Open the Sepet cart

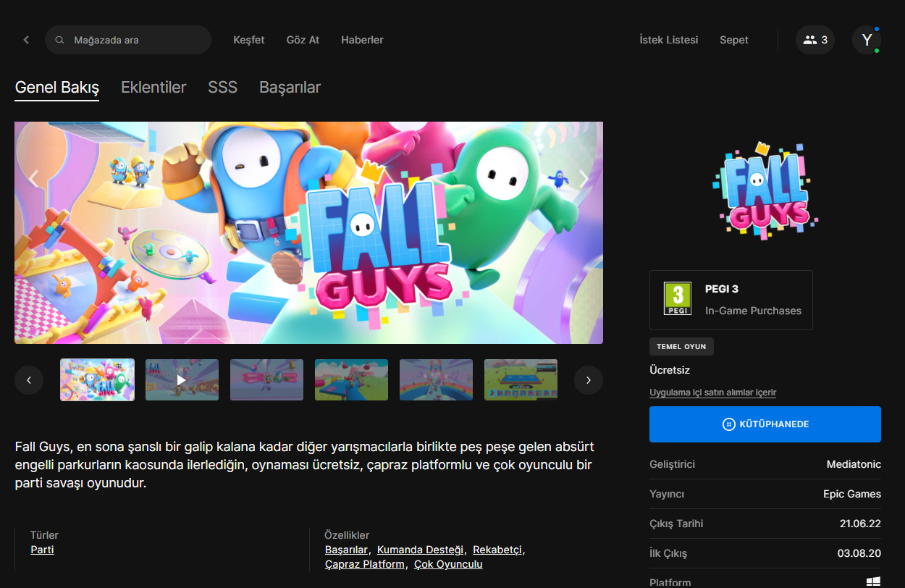734,40
